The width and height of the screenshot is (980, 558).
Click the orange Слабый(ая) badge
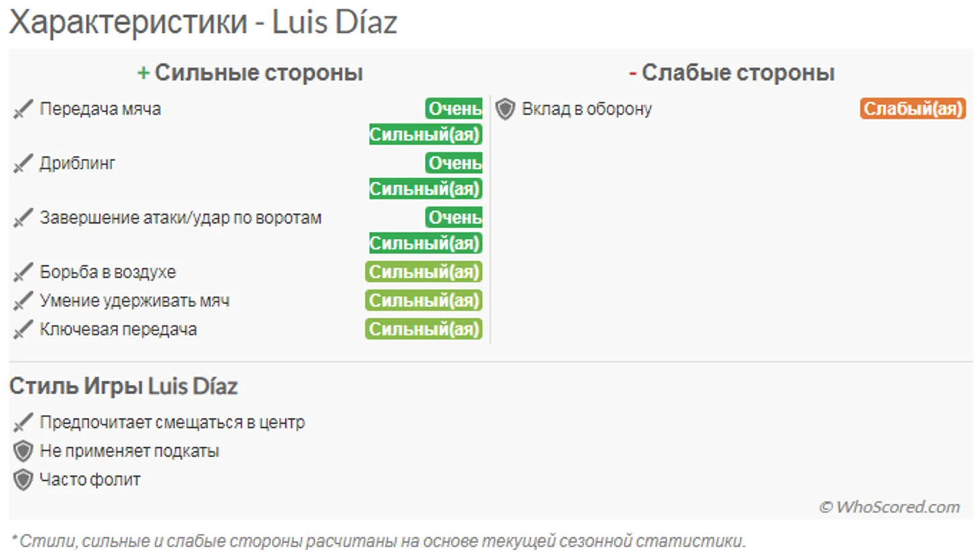pos(913,109)
